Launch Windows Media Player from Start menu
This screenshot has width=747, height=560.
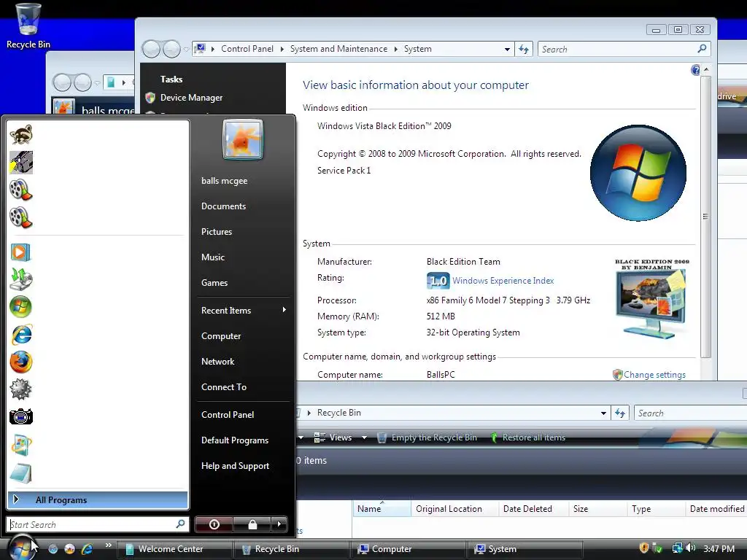(x=21, y=252)
